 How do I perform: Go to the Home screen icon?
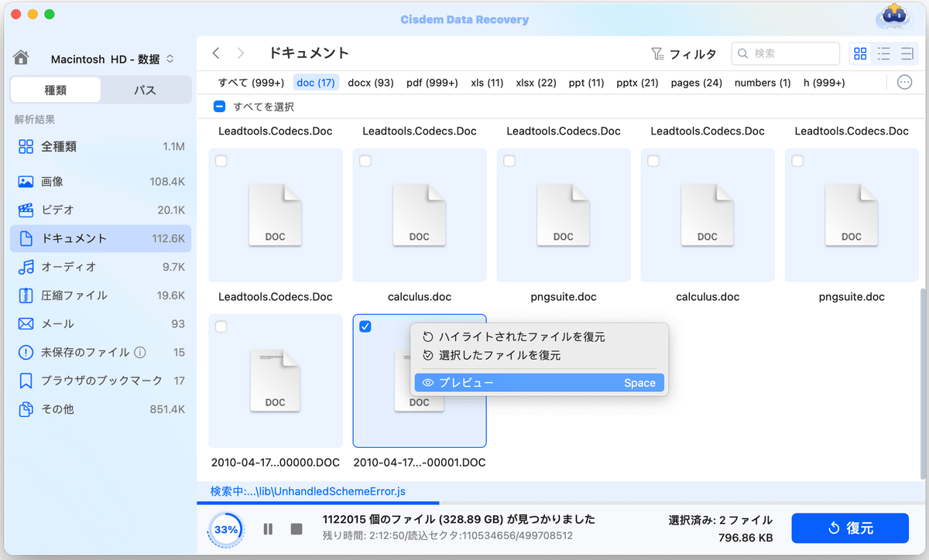click(x=22, y=58)
